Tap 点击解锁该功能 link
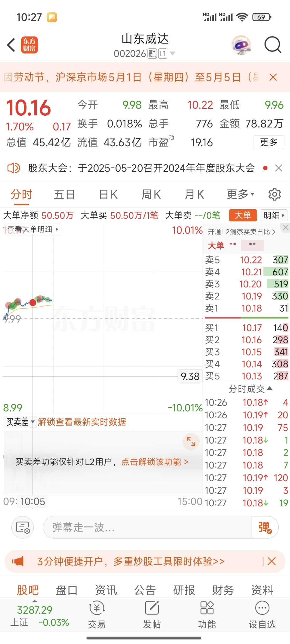The width and height of the screenshot is (290, 644). click(155, 462)
